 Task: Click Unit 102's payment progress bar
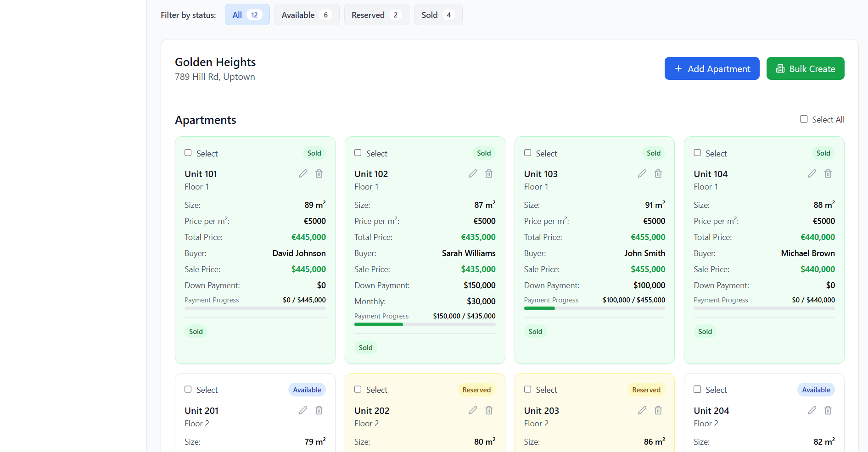pyautogui.click(x=425, y=324)
